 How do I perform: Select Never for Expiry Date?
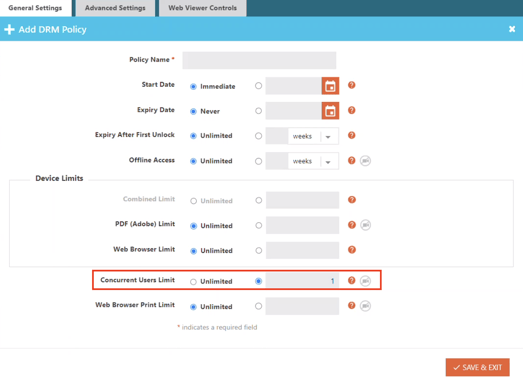coord(193,111)
